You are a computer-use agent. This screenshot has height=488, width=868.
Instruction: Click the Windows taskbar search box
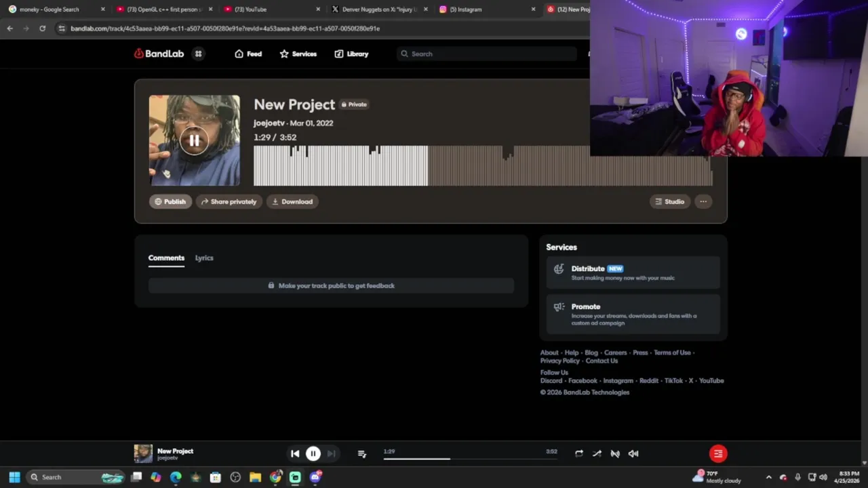tap(77, 477)
